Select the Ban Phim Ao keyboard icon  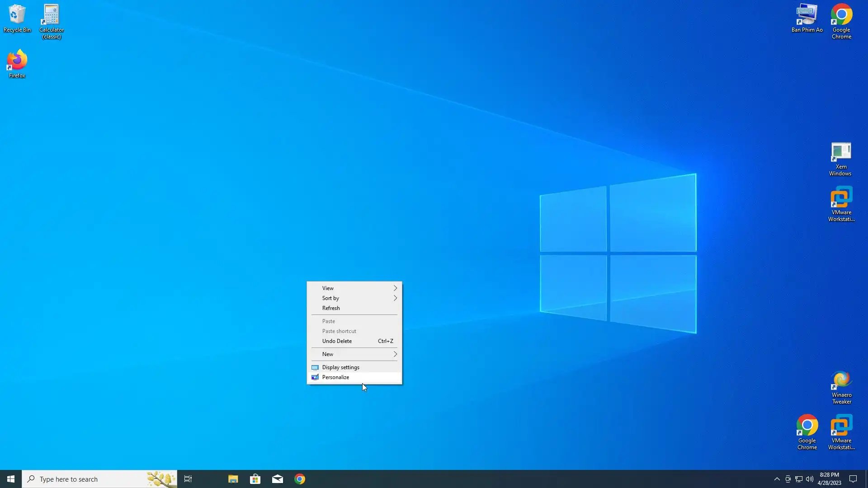point(807,18)
